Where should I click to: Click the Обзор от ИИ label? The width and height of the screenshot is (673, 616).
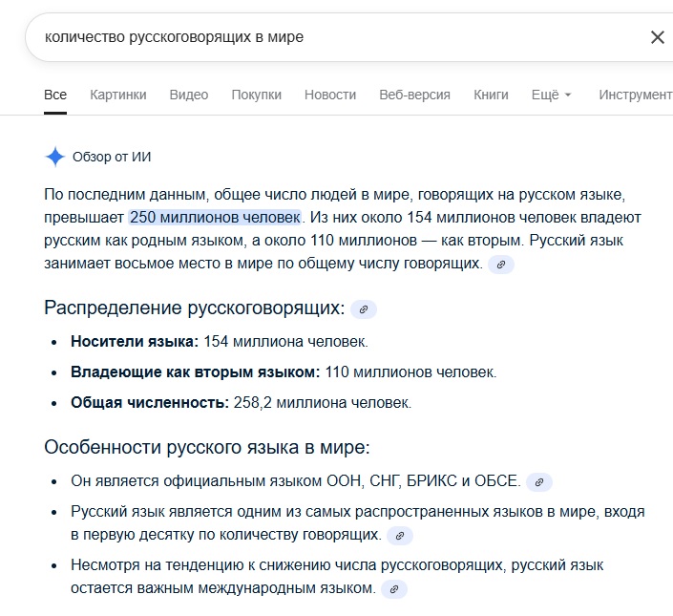click(112, 157)
